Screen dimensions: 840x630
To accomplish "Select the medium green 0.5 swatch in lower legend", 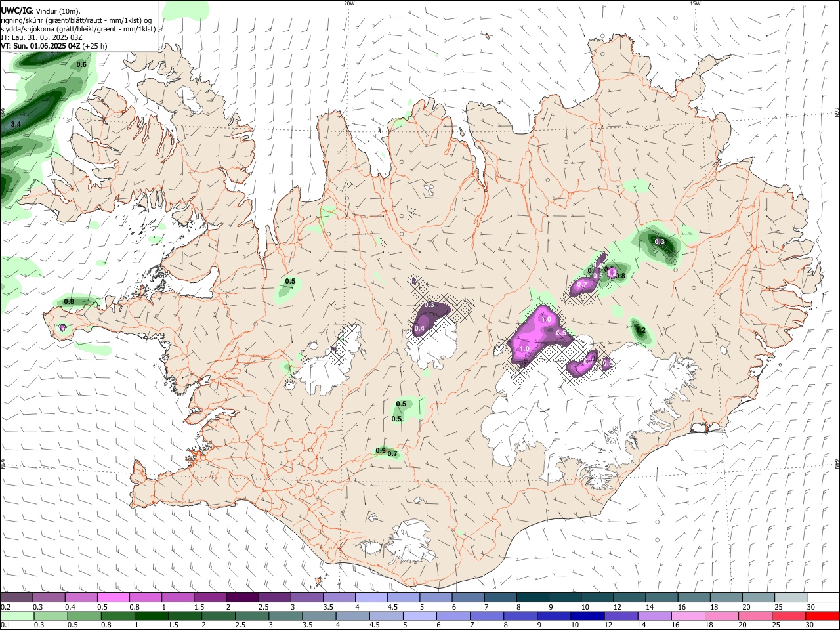I will point(85,616).
